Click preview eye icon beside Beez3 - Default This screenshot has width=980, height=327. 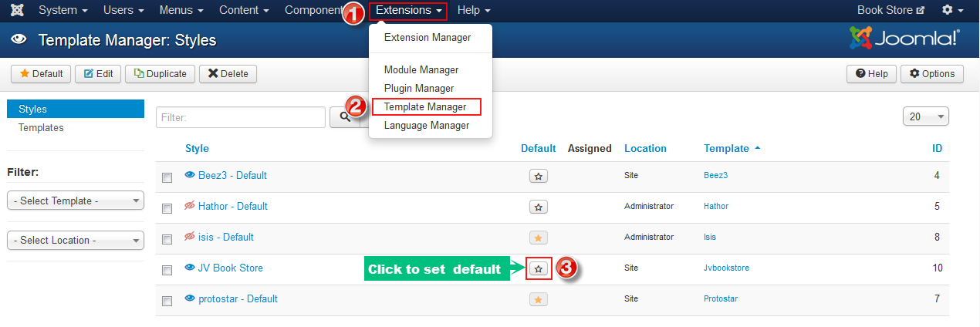(x=190, y=175)
